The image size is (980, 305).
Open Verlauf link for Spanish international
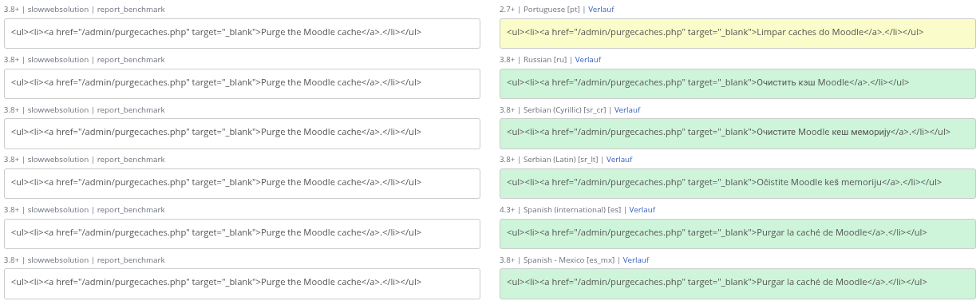(642, 210)
